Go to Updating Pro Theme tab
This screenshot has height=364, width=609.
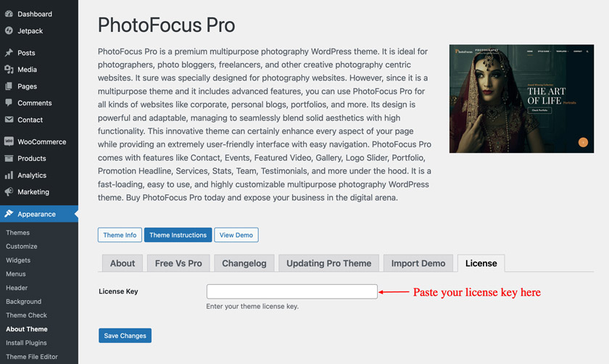(x=328, y=263)
